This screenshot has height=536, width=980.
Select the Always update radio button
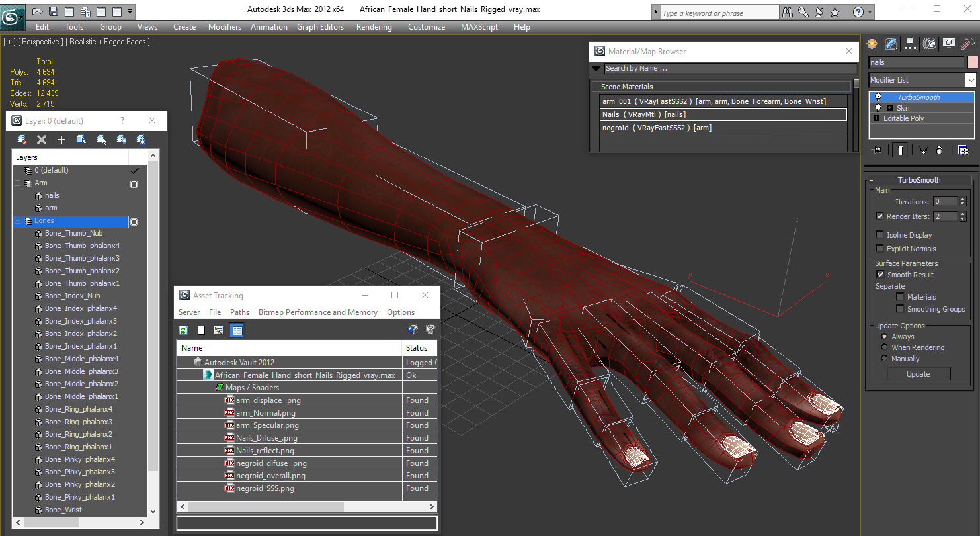click(885, 337)
